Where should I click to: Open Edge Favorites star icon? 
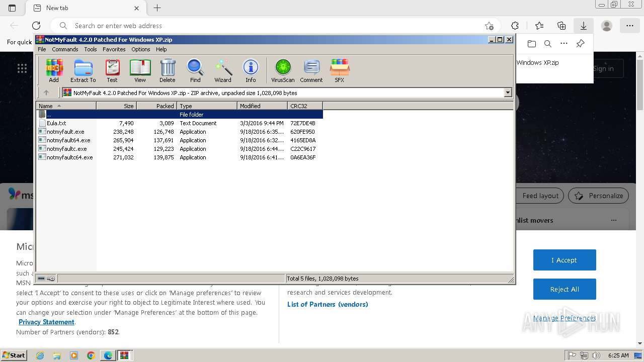pos(539,26)
